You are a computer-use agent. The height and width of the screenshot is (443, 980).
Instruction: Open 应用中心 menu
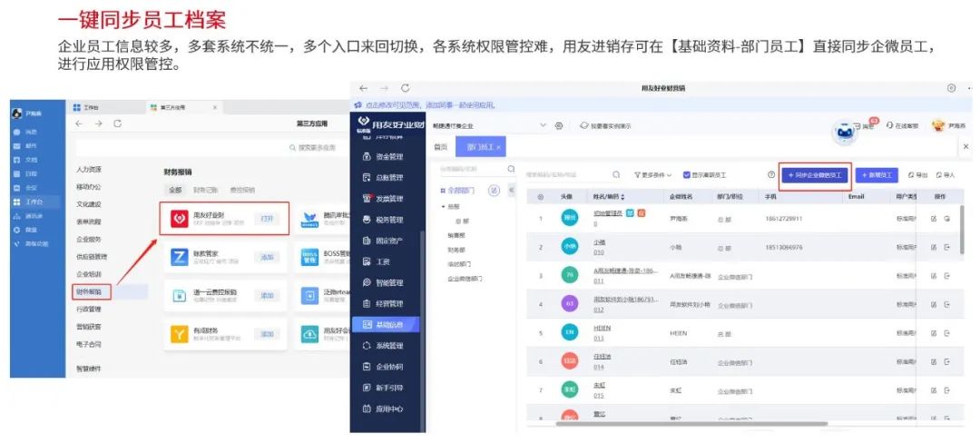(x=384, y=409)
